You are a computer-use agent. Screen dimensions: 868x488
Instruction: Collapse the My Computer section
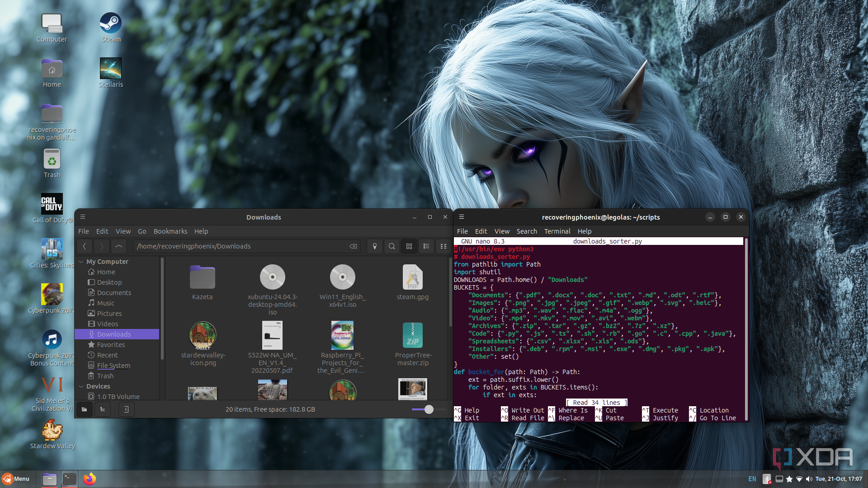(81, 262)
